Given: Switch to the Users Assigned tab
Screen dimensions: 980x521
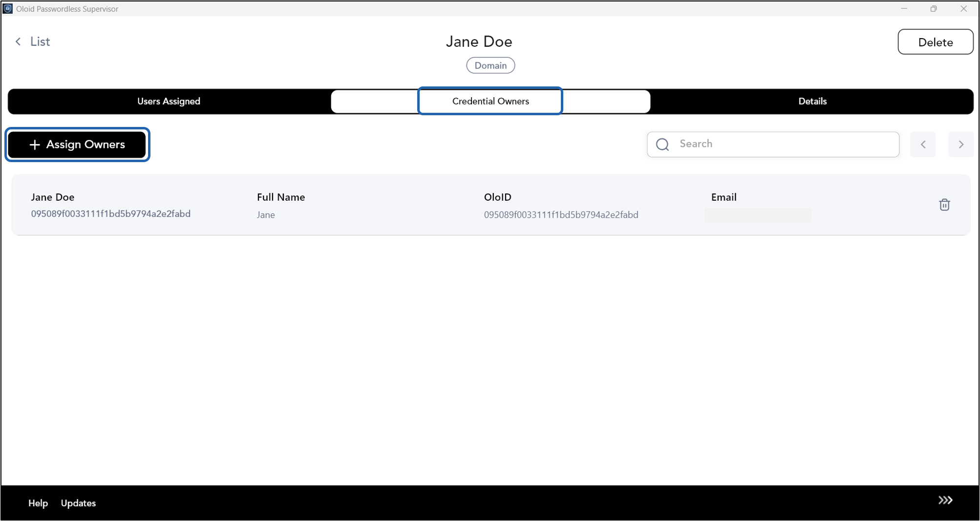Looking at the screenshot, I should tap(169, 101).
